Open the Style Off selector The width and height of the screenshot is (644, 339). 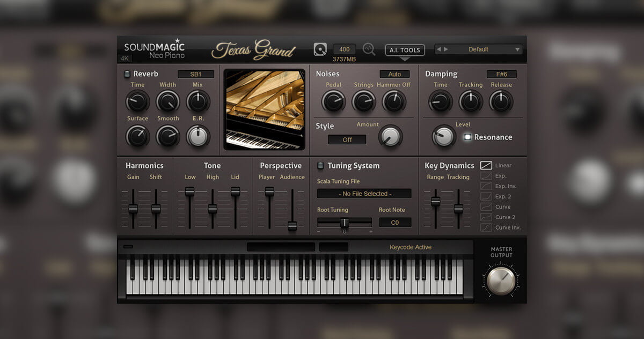(x=347, y=139)
